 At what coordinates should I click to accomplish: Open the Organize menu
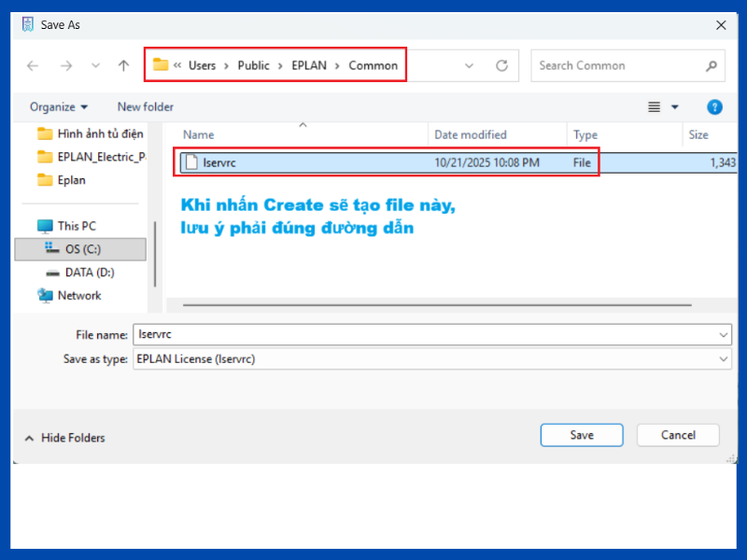pos(58,107)
